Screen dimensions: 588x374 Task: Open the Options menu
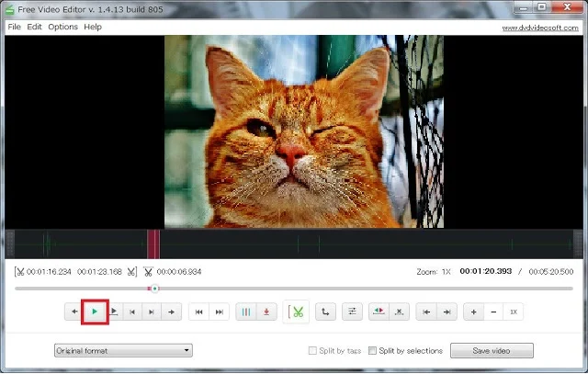click(x=63, y=27)
